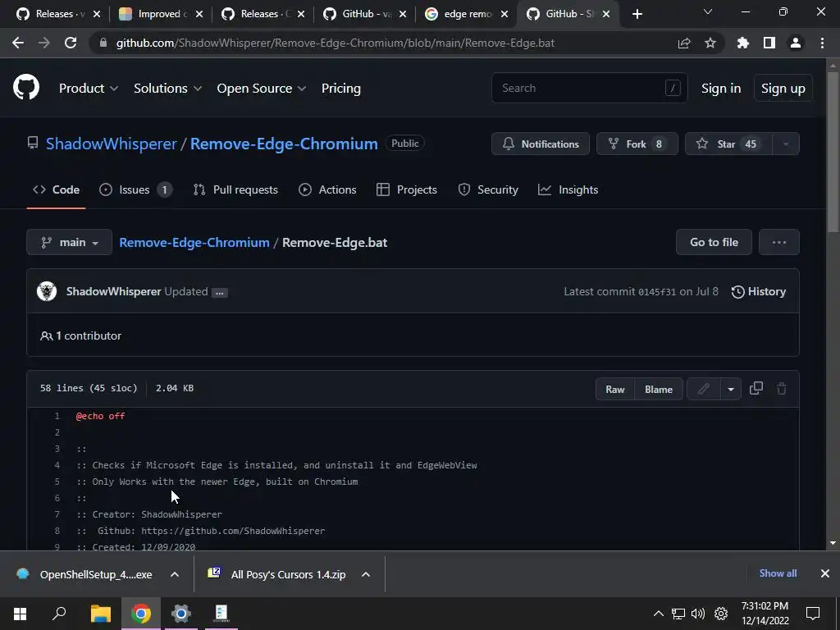This screenshot has height=630, width=840.
Task: Click the edit file pencil icon
Action: (703, 389)
